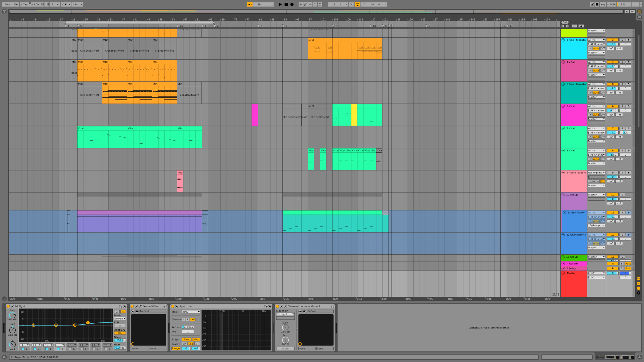Select Max graph mode in Spectrum
Image resolution: width=644 pixels, height=362 pixels.
click(x=196, y=339)
